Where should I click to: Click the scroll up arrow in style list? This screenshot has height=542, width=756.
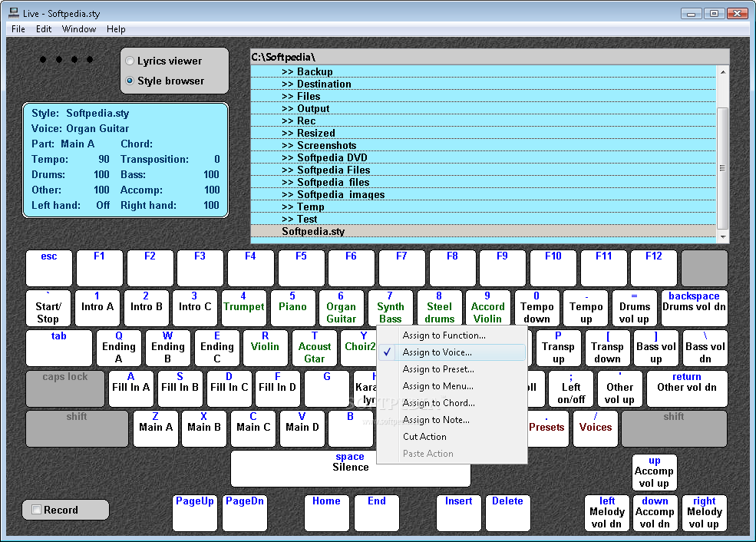click(x=723, y=72)
